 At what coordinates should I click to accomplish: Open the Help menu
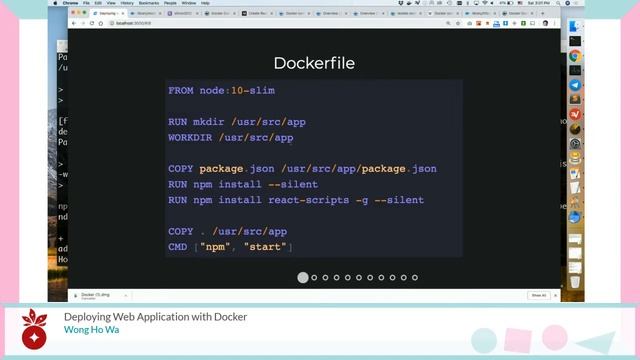[205, 3]
